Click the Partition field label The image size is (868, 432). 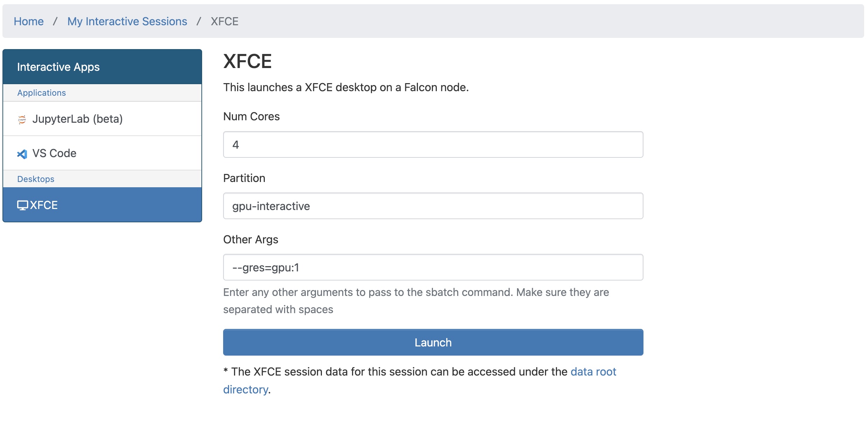click(244, 178)
